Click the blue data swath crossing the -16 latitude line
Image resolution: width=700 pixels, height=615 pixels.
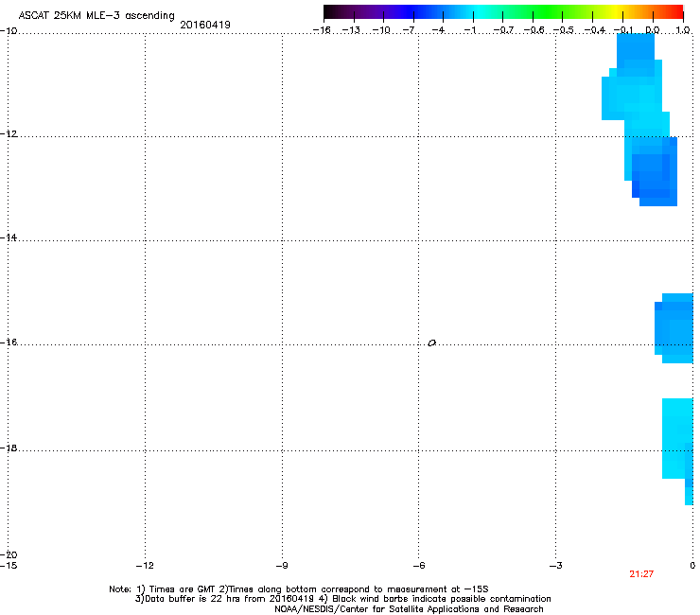[x=674, y=328]
